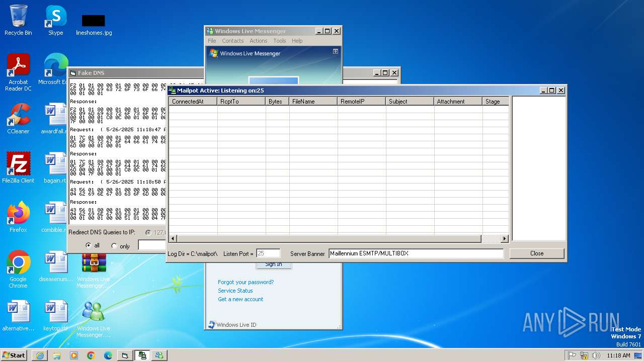Click the Start button
Viewport: 644px width, 362px height.
(x=14, y=355)
